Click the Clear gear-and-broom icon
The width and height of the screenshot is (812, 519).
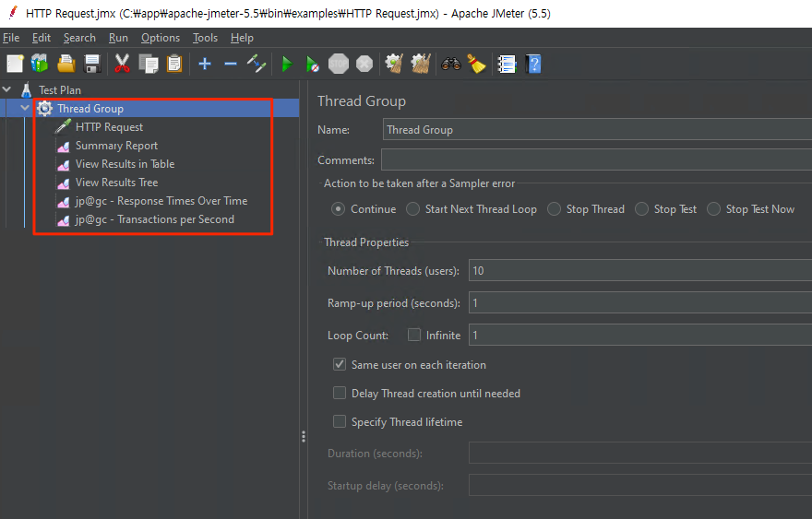[x=395, y=65]
